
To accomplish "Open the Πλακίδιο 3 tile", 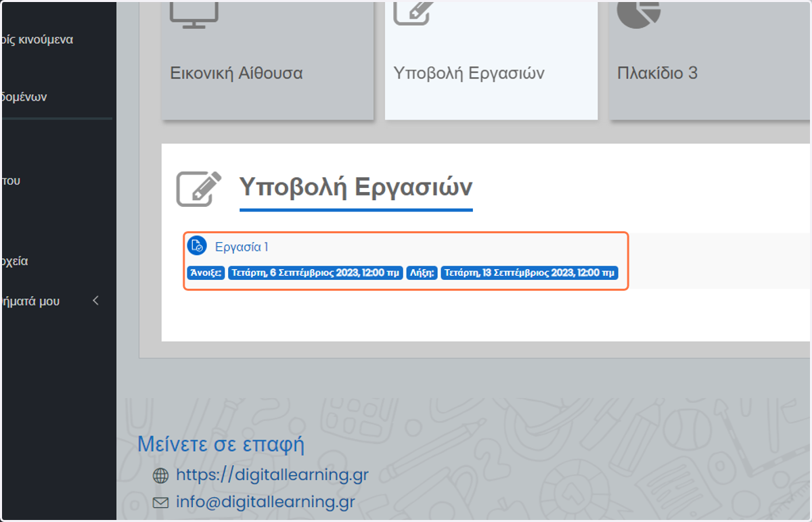I will (710, 60).
